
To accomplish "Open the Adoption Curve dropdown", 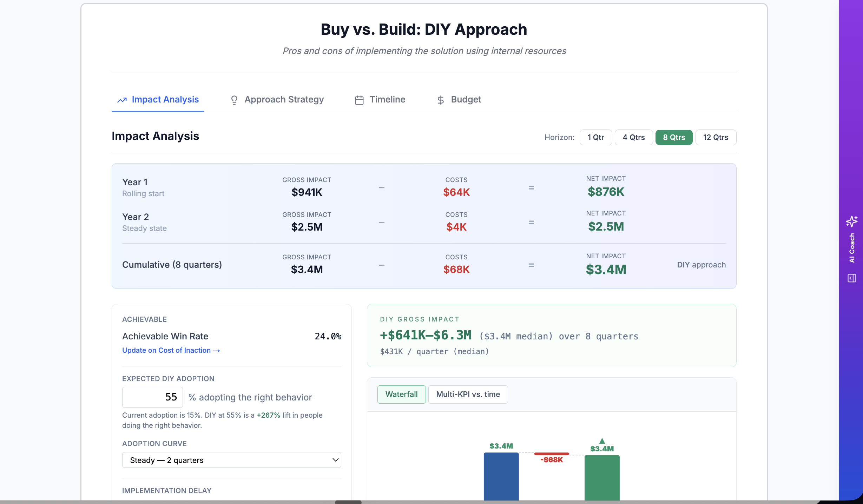I will [232, 460].
